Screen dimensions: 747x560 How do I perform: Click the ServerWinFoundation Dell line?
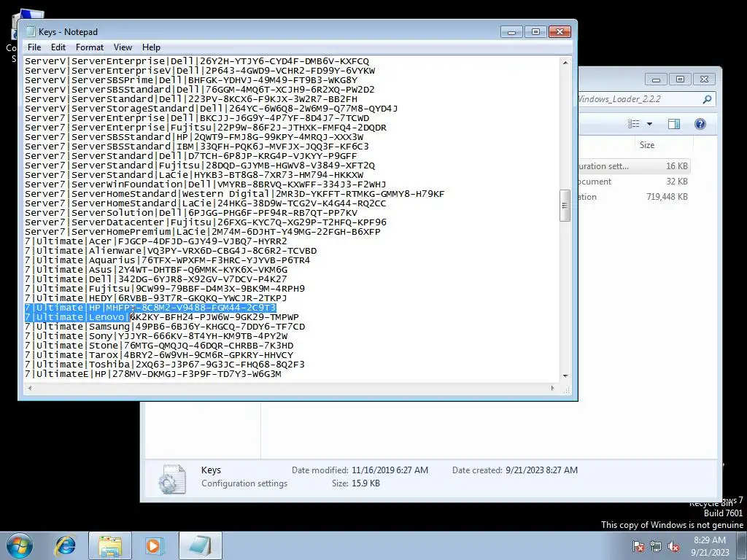coord(205,184)
